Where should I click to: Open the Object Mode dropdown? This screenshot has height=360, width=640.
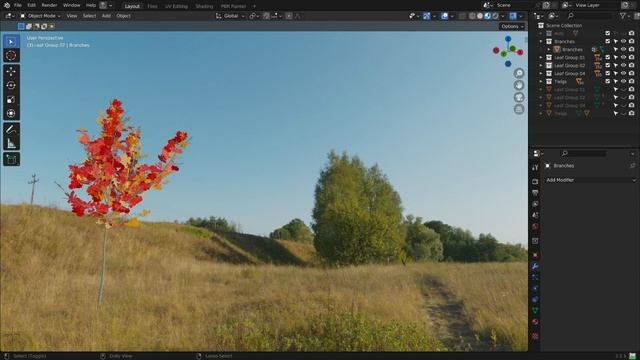pos(40,16)
